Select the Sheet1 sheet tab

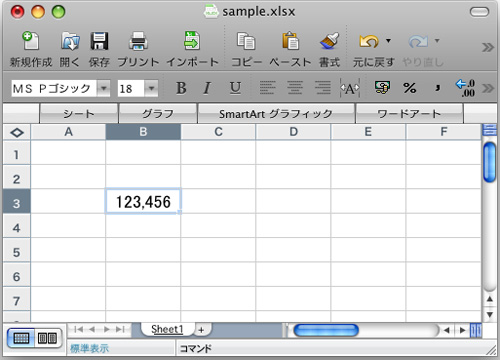[167, 329]
